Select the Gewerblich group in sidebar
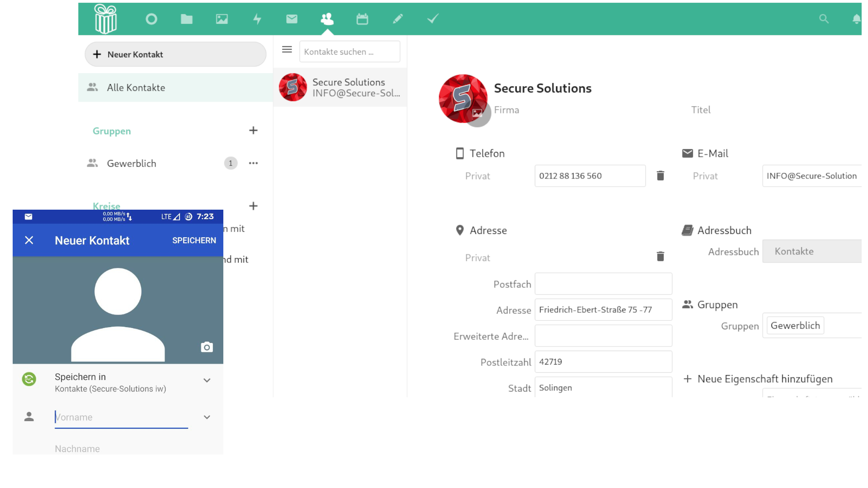Viewport: 868px width, 488px height. coord(132,164)
